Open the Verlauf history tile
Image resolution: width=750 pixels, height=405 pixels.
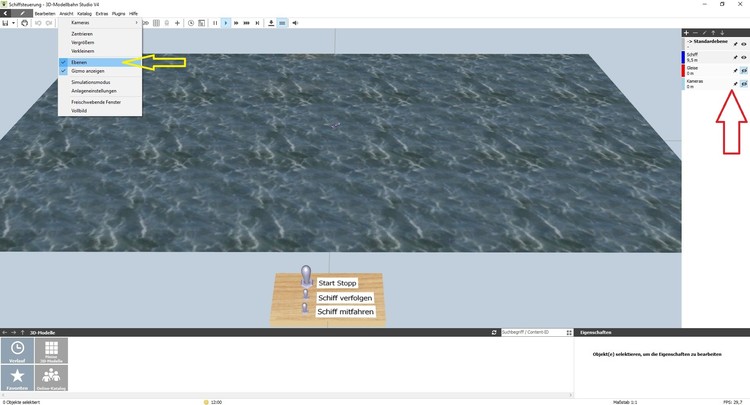click(x=17, y=351)
